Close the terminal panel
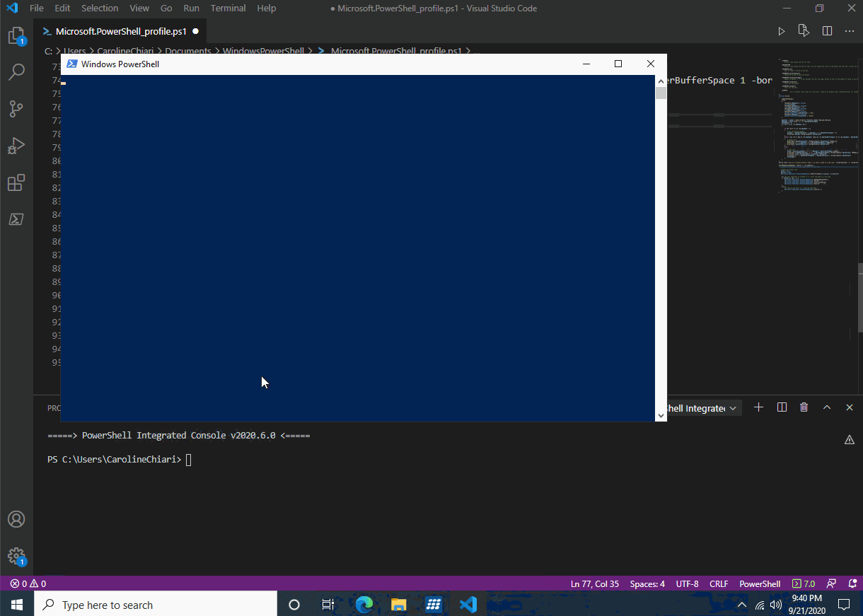 coord(849,407)
